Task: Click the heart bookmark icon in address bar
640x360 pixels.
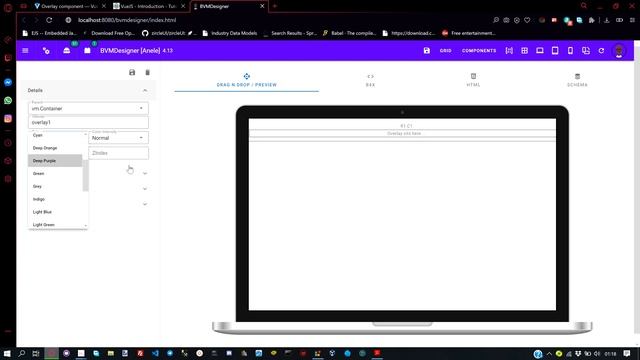Action: [x=527, y=20]
